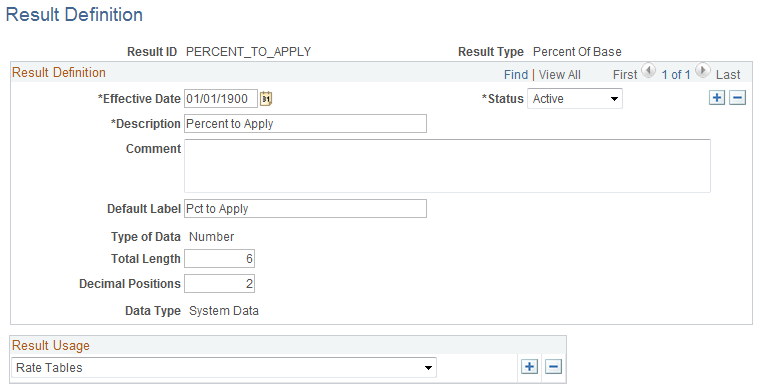Click into the Description field
The height and width of the screenshot is (392, 762).
(305, 123)
